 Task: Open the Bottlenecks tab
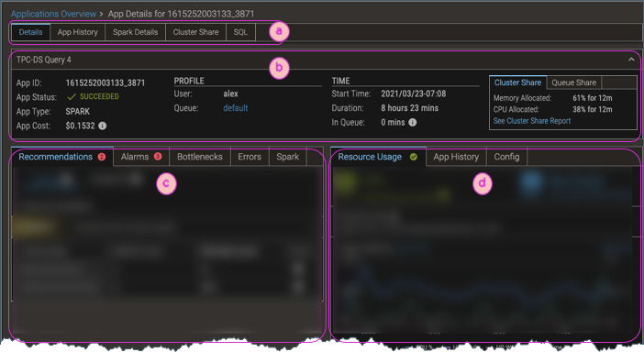[x=200, y=157]
